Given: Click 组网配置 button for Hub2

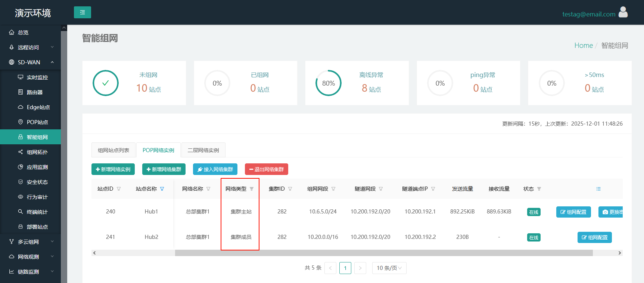Looking at the screenshot, I should (595, 237).
